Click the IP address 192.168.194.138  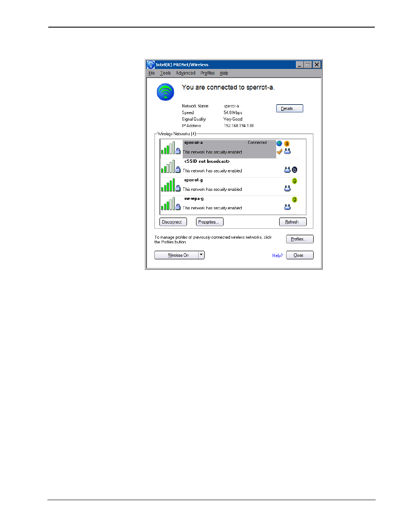click(239, 126)
